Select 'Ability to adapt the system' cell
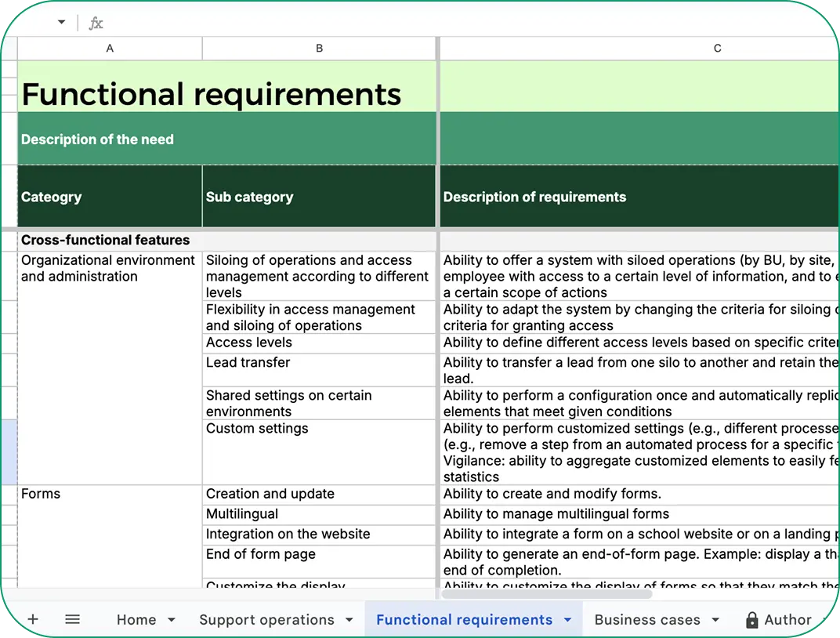This screenshot has height=638, width=840. pyautogui.click(x=639, y=317)
